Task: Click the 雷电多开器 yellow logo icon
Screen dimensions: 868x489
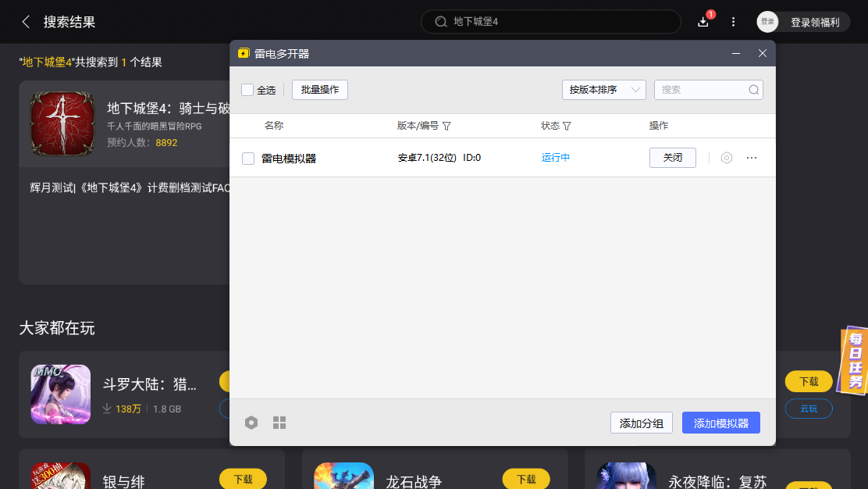Action: (x=244, y=53)
